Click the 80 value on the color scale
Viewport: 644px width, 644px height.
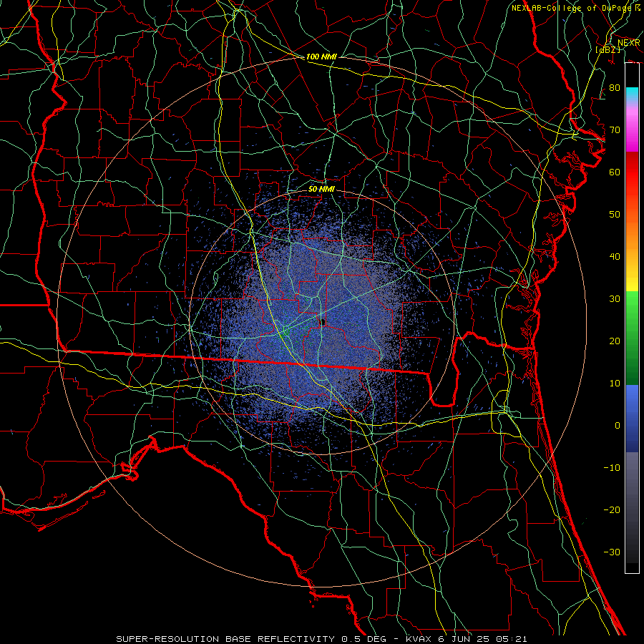(x=615, y=88)
